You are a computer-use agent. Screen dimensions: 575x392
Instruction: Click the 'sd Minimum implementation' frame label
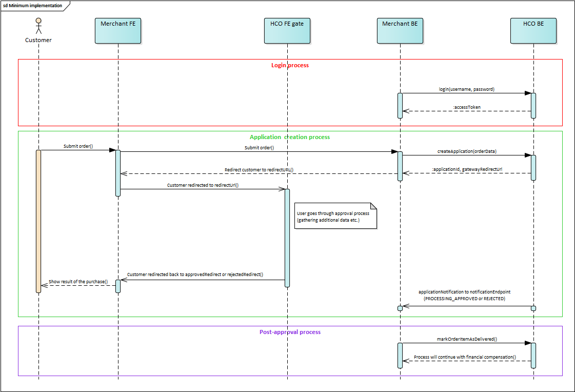point(33,6)
